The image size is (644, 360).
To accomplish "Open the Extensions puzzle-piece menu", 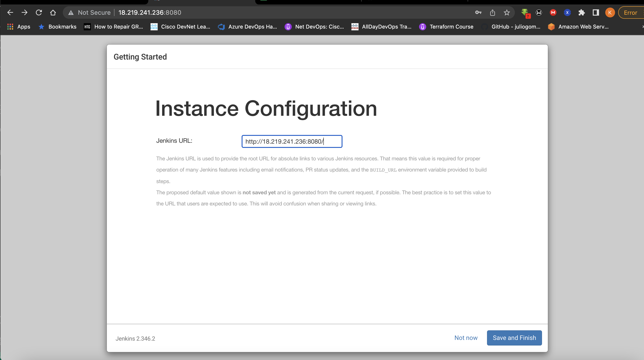I will [582, 12].
